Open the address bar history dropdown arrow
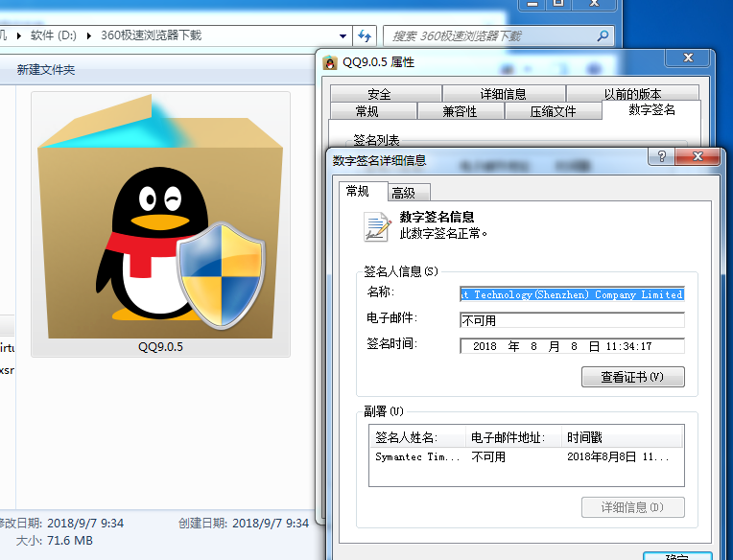 [x=341, y=36]
